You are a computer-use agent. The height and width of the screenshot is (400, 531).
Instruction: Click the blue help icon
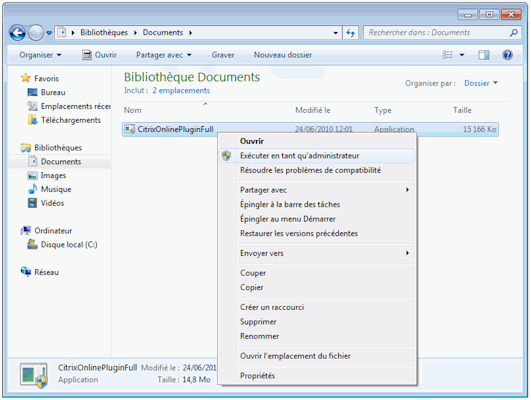coord(507,55)
